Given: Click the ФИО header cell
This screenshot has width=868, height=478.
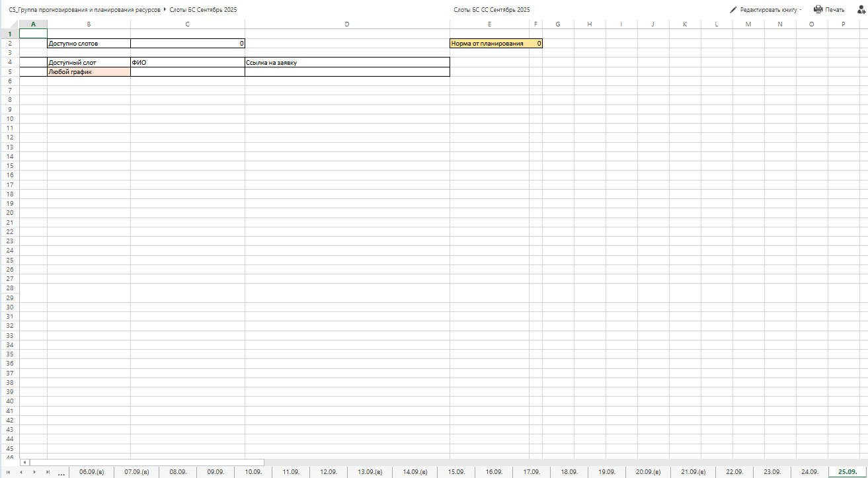Looking at the screenshot, I should [x=188, y=62].
